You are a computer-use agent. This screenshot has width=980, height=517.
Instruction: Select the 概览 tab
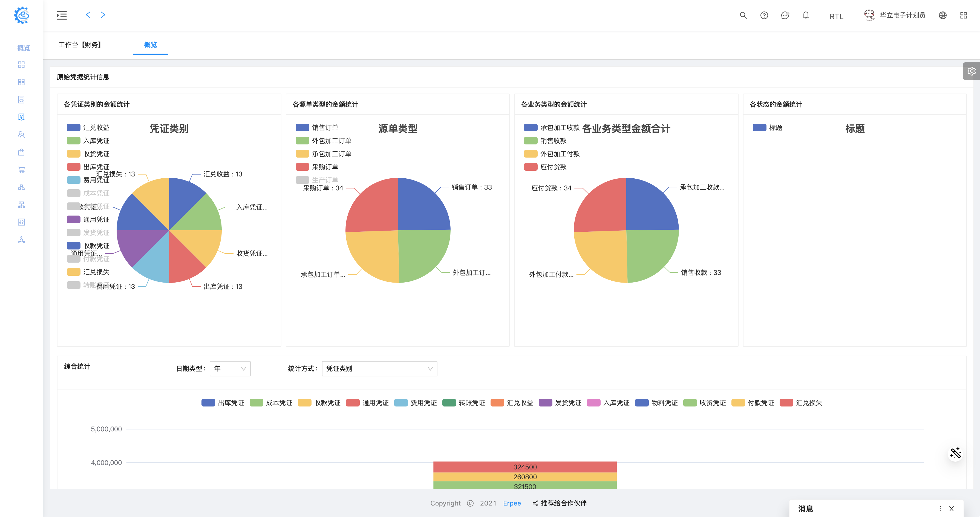pyautogui.click(x=150, y=45)
